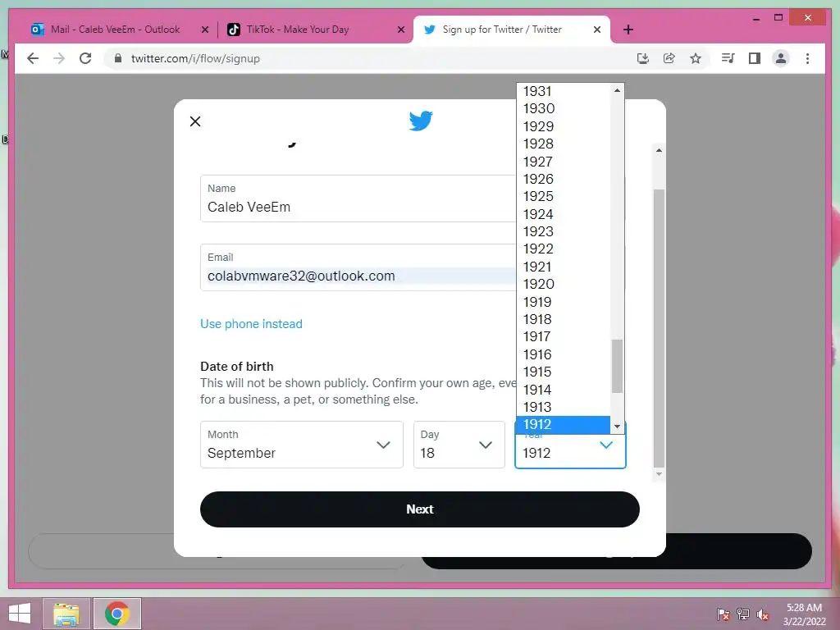840x630 pixels.
Task: Open the Chrome profile avatar
Action: pos(781,58)
